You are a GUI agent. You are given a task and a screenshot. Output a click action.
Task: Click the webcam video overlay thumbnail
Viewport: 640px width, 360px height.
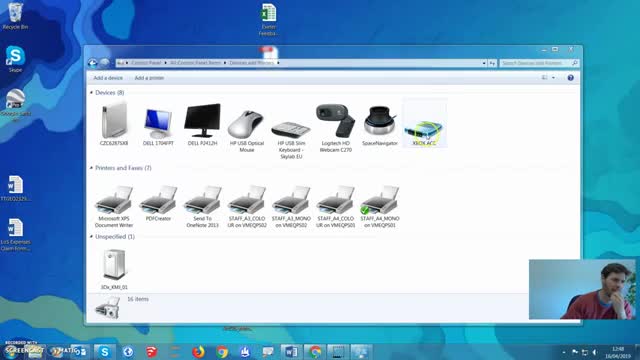[582, 289]
